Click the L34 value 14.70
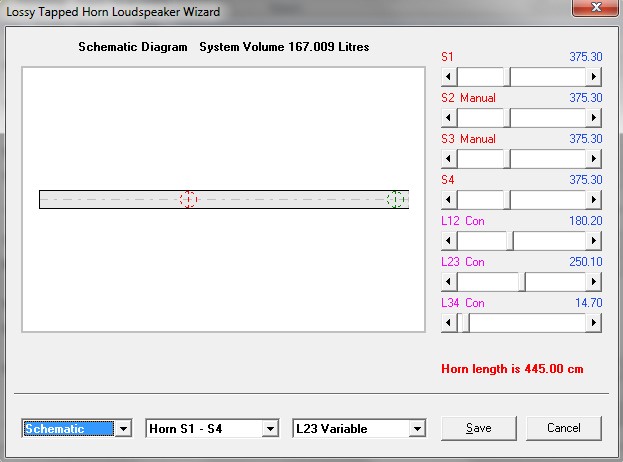The width and height of the screenshot is (623, 462). (x=589, y=303)
